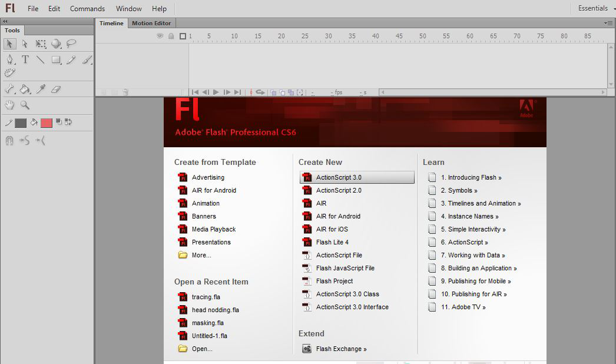616x364 pixels.
Task: Step back one frame in timeline
Action: (206, 92)
